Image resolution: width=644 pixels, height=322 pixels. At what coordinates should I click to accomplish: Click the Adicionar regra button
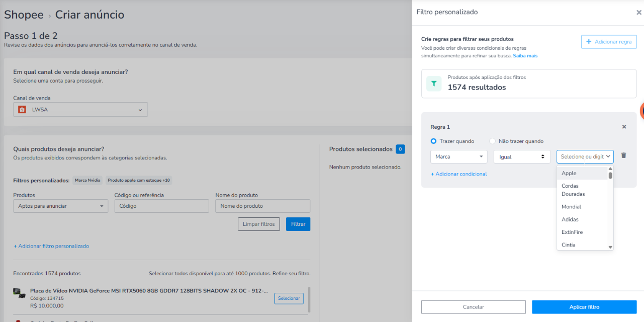click(609, 42)
